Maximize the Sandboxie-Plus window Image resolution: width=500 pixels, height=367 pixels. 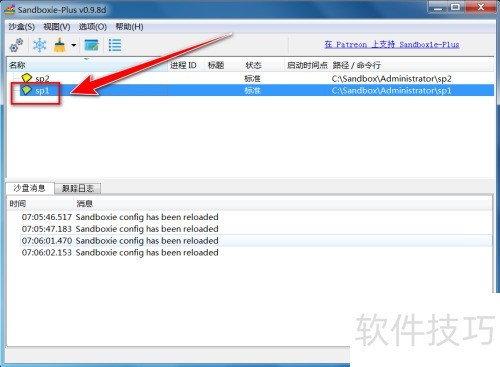[456, 7]
